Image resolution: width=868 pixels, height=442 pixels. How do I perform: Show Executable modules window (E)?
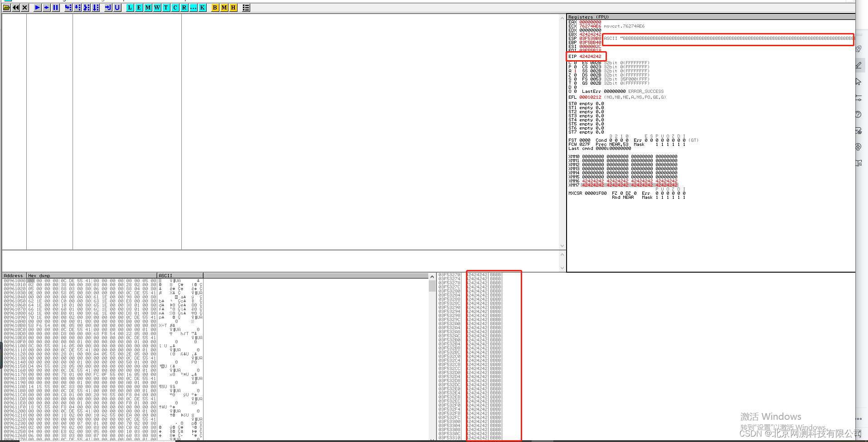coord(139,8)
